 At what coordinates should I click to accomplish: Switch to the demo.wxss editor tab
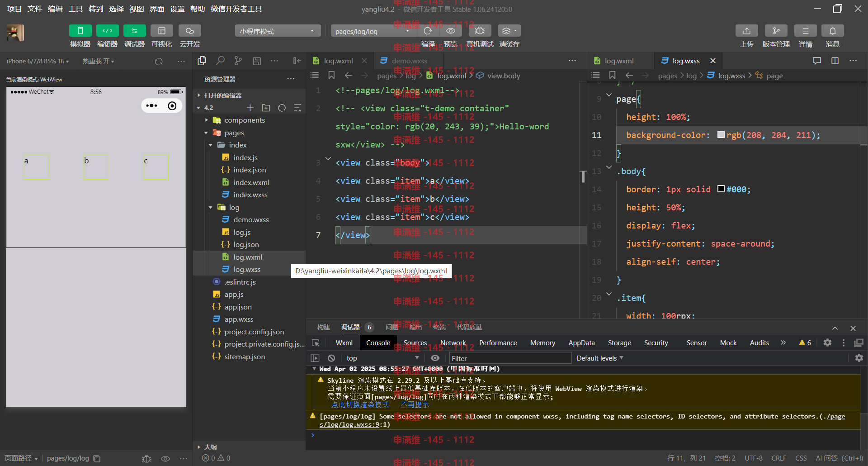409,61
